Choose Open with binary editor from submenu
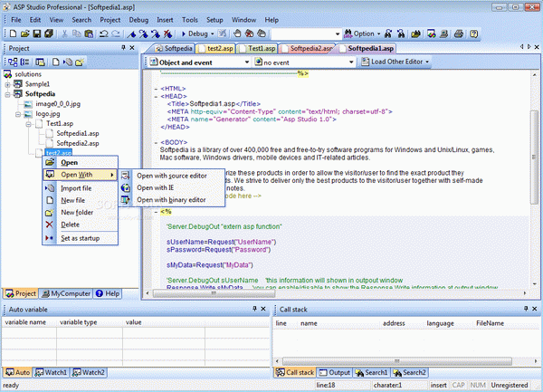The width and height of the screenshot is (543, 392). pyautogui.click(x=172, y=200)
